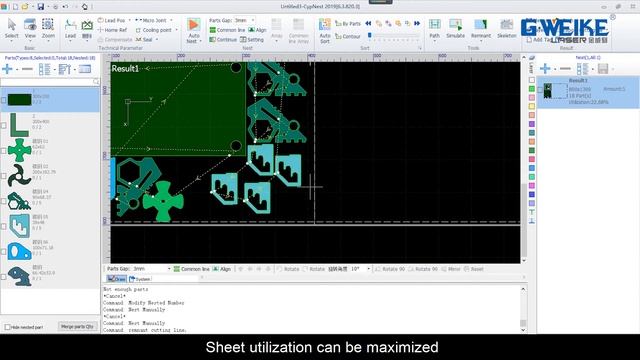The image size is (640, 360).
Task: Choose the Select tool in the ribbon
Action: click(11, 28)
